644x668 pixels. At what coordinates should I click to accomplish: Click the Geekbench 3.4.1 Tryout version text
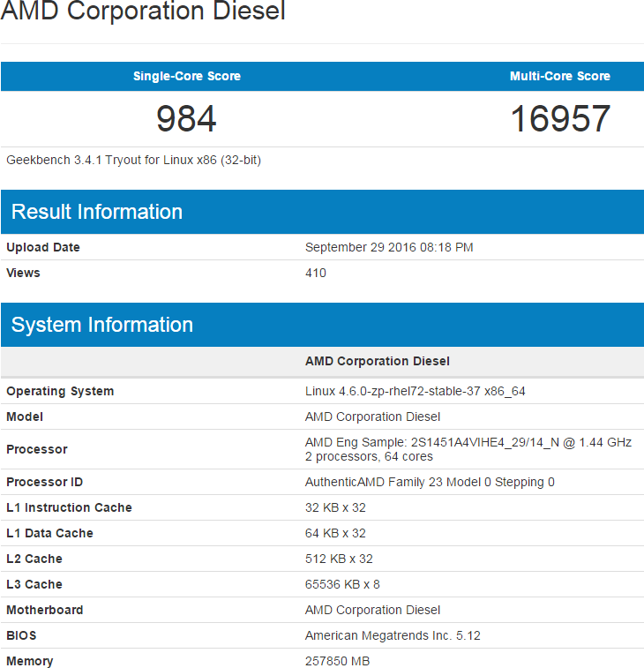133,160
